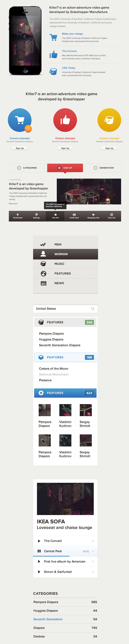The height and width of the screenshot is (644, 129).
Task: Click Sign Up under the red thumbs-up circle
Action: tap(65, 148)
